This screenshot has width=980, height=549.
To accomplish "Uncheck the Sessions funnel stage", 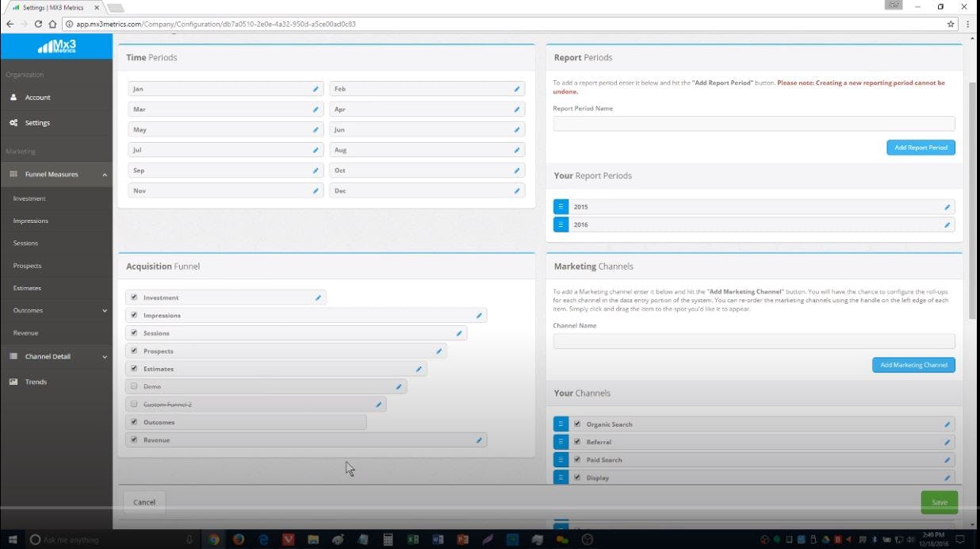I will 133,332.
